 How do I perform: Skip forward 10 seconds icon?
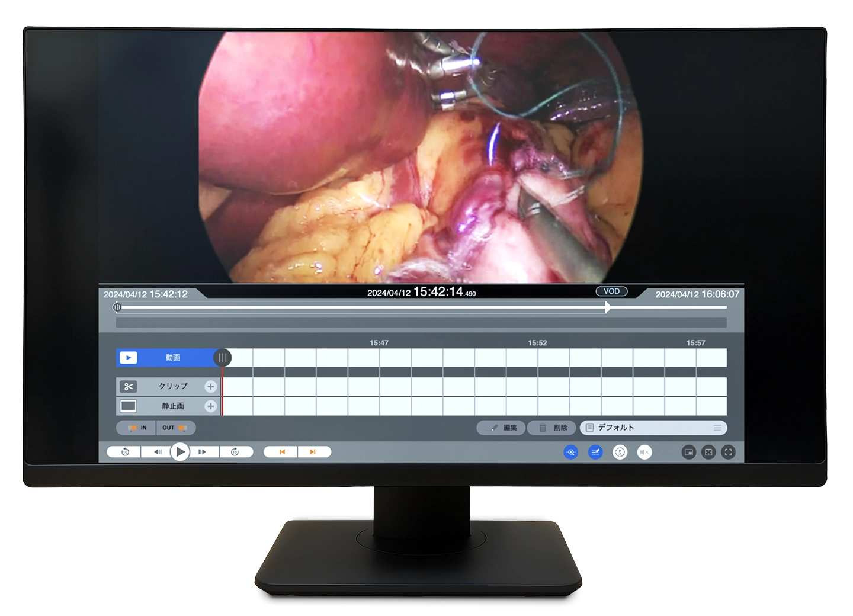point(235,452)
